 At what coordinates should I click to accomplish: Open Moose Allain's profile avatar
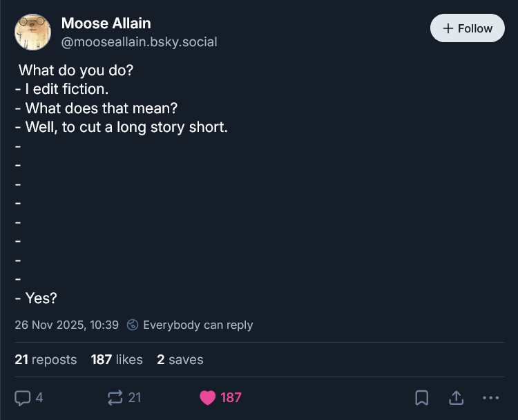32,32
